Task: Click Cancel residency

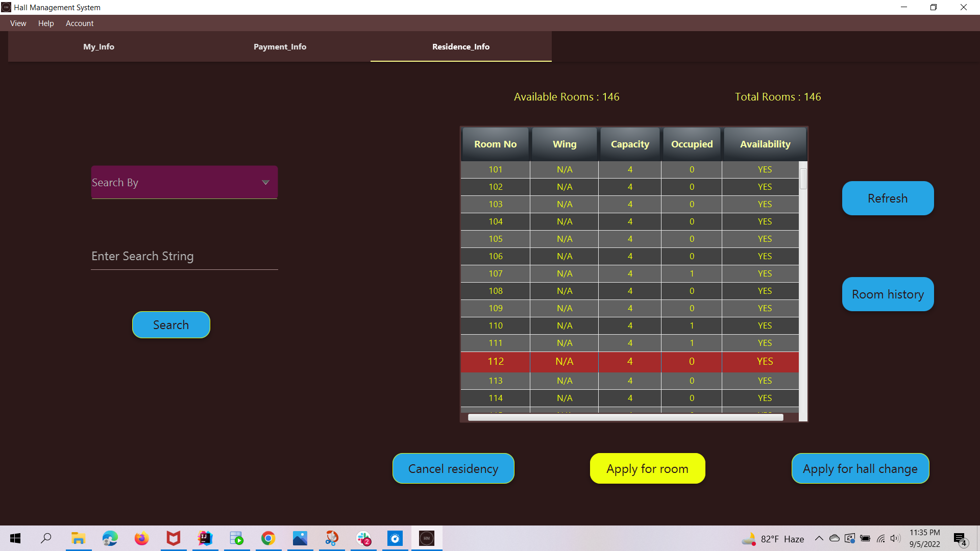Action: coord(453,468)
